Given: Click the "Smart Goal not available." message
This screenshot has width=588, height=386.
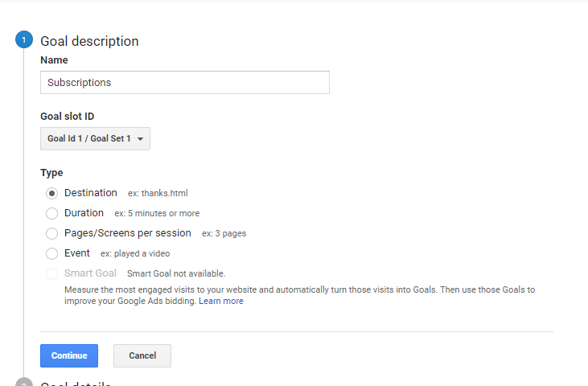Looking at the screenshot, I should [x=176, y=273].
